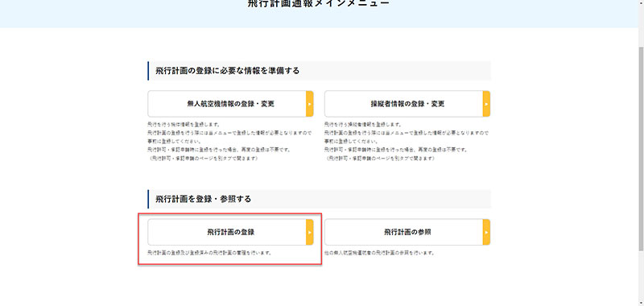This screenshot has width=644, height=306.
Task: Click description 他の無人航空機運航者の飛行計画の参照を行います
Action: coord(379,253)
